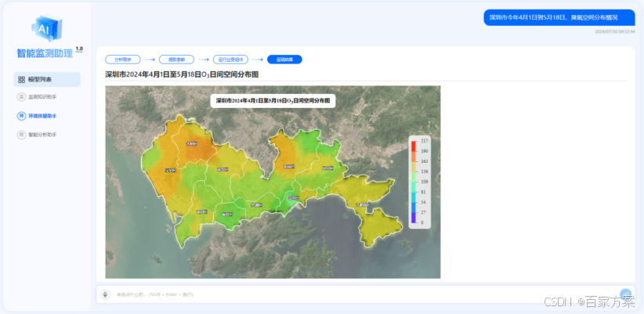Click the third workflow step pill
The height and width of the screenshot is (314, 644).
[230, 60]
